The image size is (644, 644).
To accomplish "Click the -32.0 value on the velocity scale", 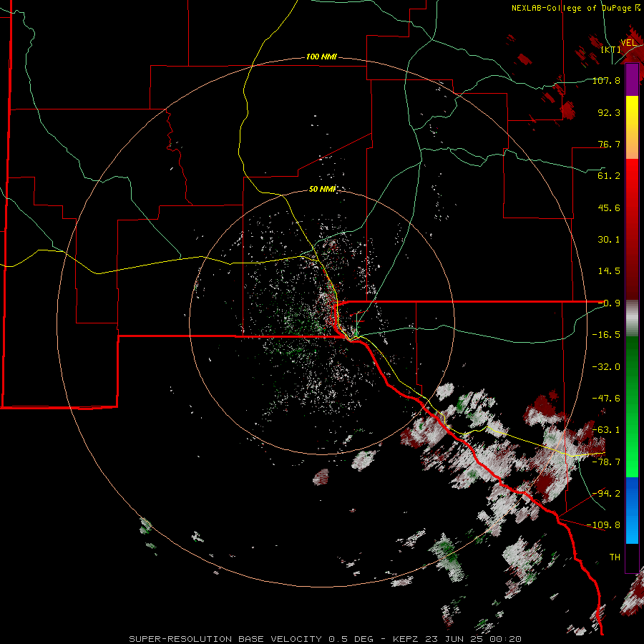I will click(606, 367).
